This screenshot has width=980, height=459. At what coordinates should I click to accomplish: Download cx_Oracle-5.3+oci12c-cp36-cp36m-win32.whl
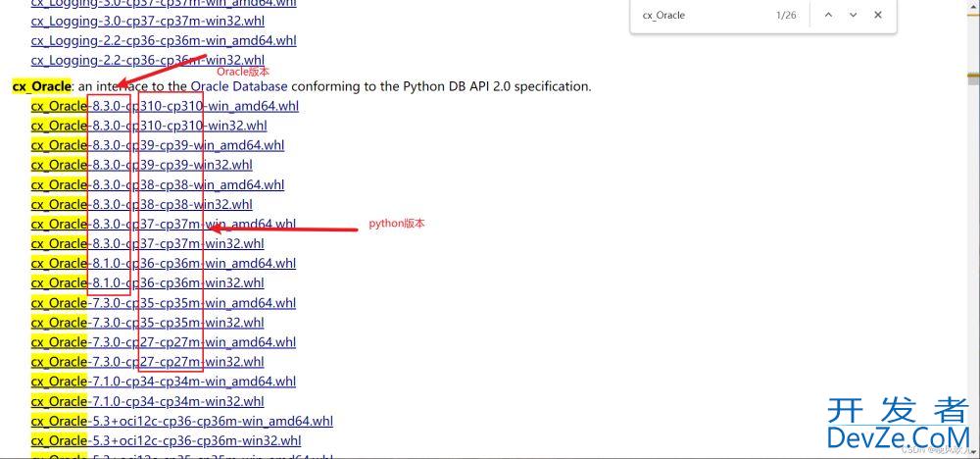(167, 441)
